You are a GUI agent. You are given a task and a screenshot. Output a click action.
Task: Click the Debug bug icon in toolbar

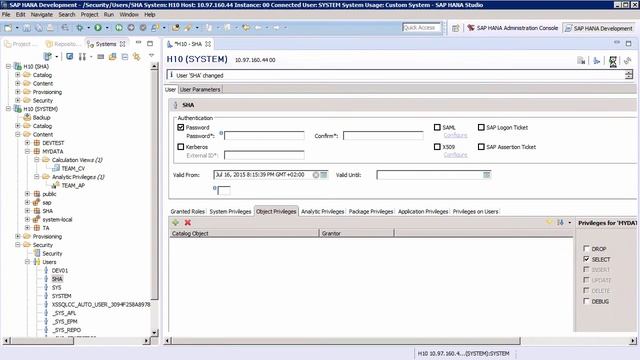tap(80, 28)
